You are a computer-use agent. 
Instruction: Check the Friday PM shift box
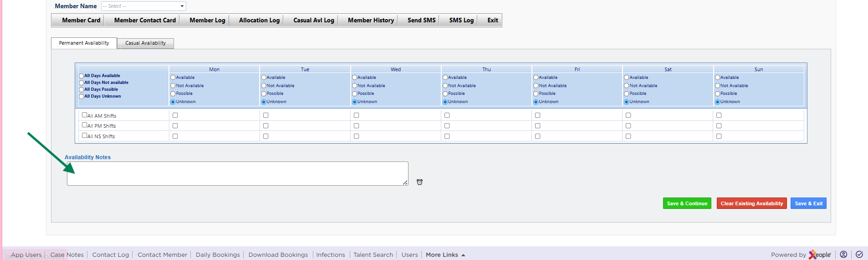tap(537, 126)
